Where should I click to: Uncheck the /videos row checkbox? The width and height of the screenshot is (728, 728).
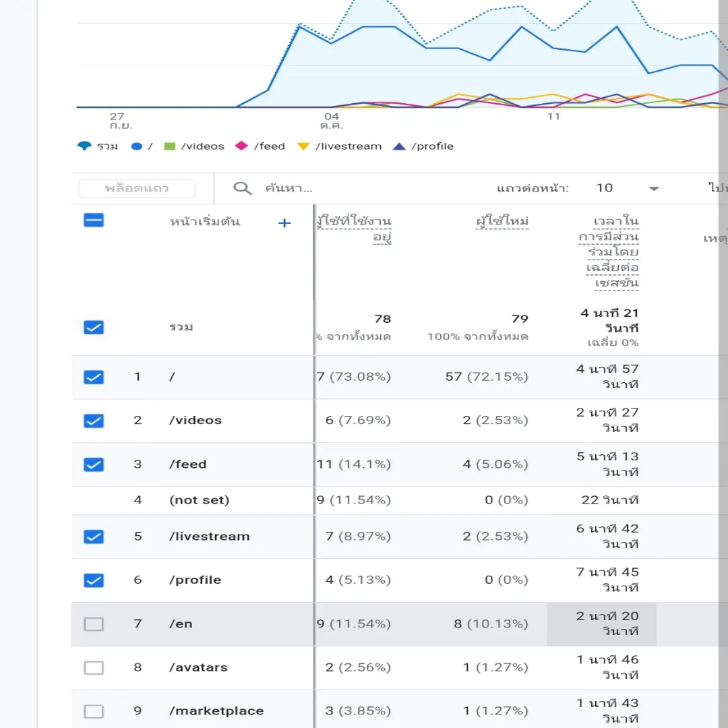coord(94,421)
